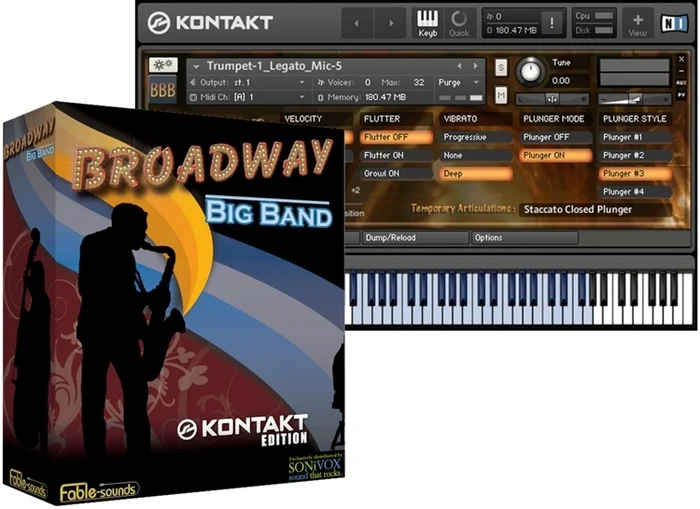Open the Midi Ch dropdown

(302, 97)
